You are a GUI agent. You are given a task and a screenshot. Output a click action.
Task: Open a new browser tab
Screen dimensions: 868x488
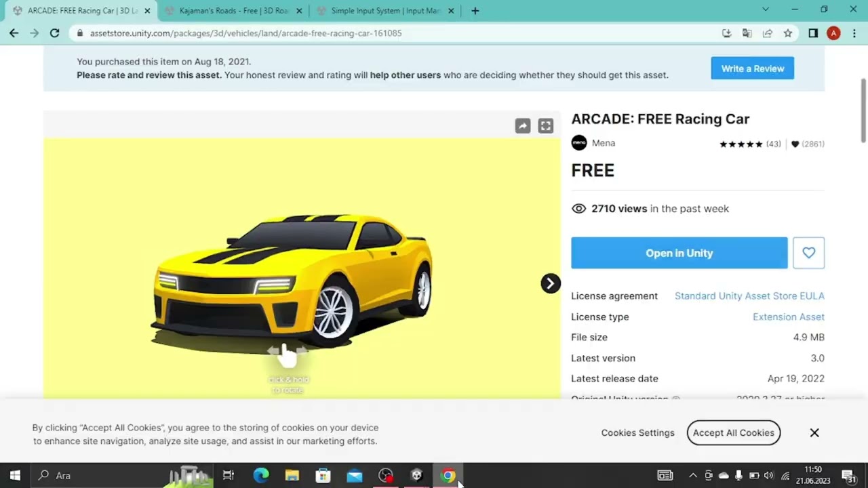(x=475, y=11)
